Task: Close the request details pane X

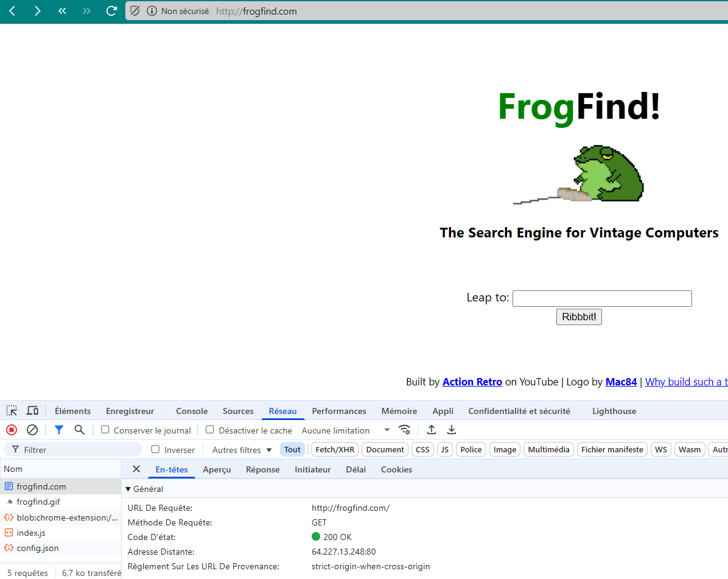Action: (x=136, y=469)
